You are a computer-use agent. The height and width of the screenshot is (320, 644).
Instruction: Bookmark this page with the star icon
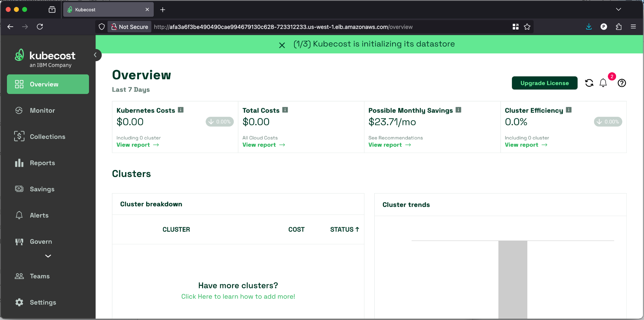(x=527, y=27)
